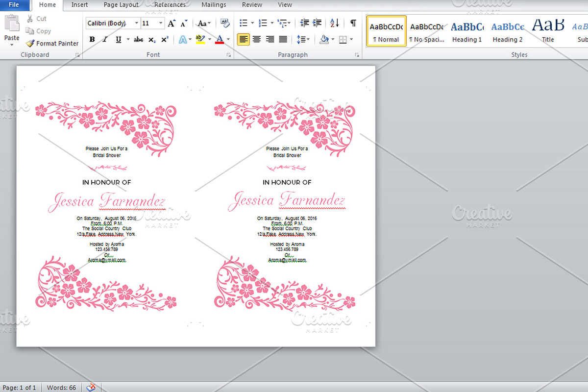Select Justify alignment
588x392 pixels.
coord(283,39)
